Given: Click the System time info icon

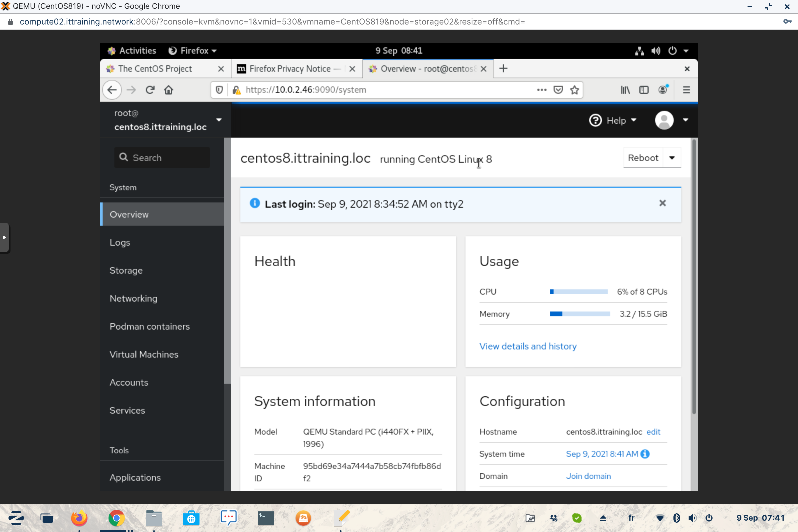Looking at the screenshot, I should [x=645, y=454].
